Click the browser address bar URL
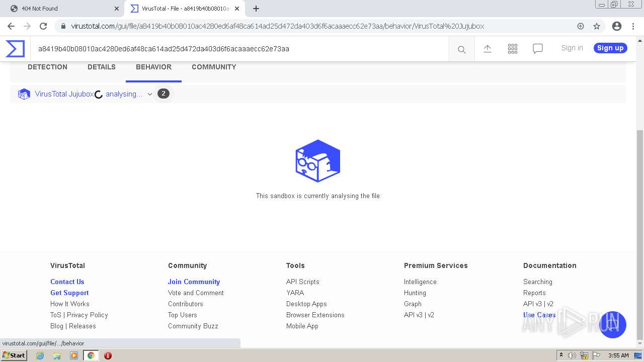Viewport: 644px width, 362px height. (278, 26)
